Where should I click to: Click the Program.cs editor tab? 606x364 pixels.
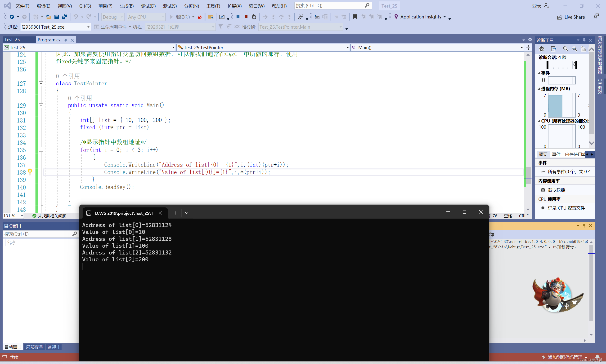49,39
